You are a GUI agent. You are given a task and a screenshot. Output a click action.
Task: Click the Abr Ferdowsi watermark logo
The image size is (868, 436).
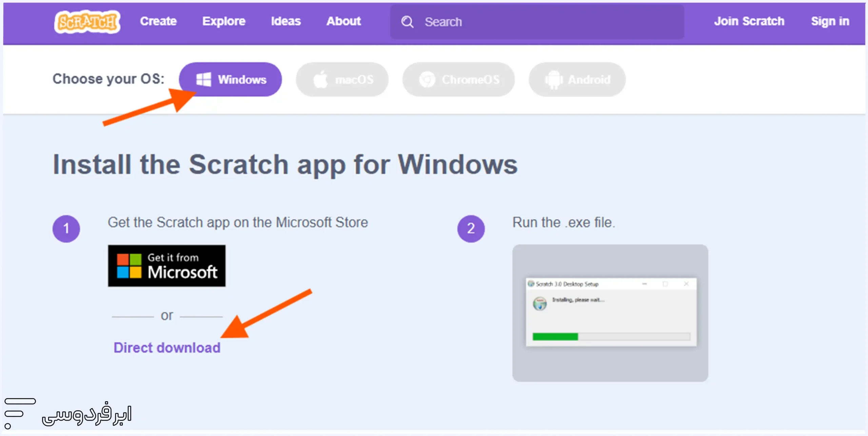pos(68,414)
